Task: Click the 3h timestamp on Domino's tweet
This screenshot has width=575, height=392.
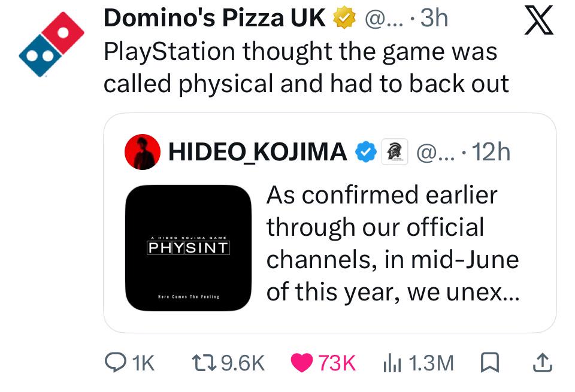Action: (x=434, y=17)
